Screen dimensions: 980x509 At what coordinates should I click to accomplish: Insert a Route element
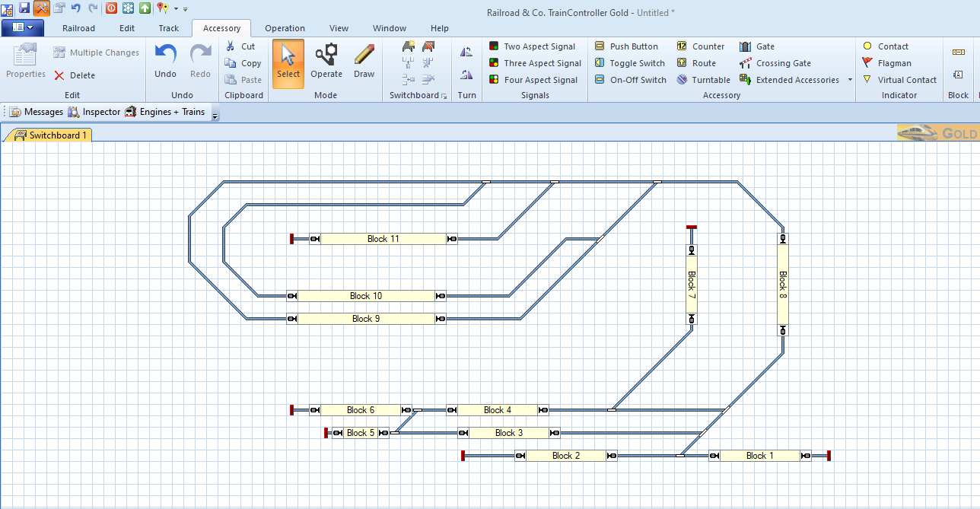pyautogui.click(x=695, y=63)
